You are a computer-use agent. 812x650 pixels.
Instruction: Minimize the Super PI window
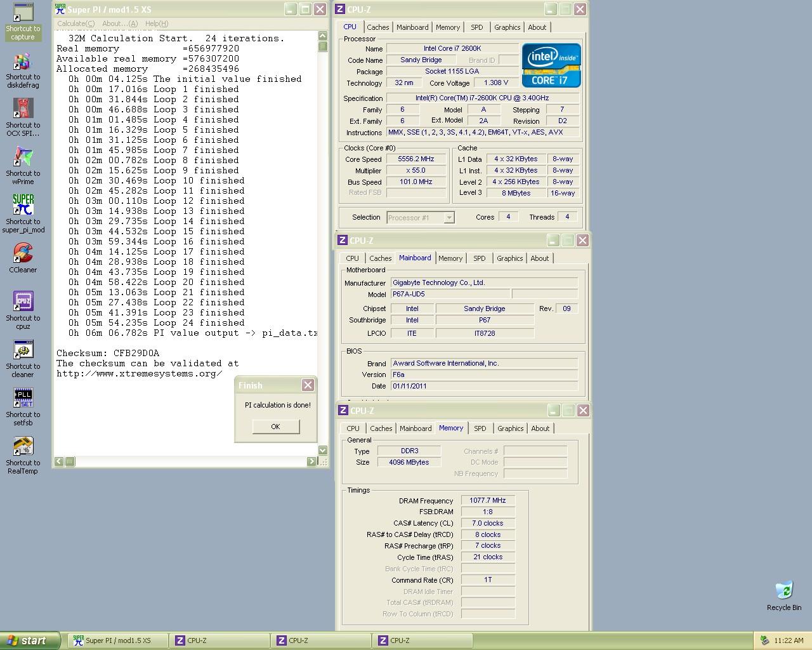tap(290, 9)
